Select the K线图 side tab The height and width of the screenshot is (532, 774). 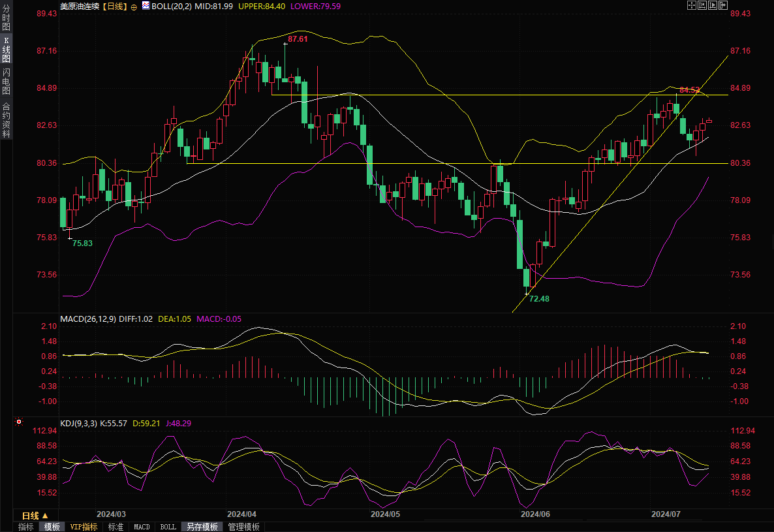pos(6,50)
